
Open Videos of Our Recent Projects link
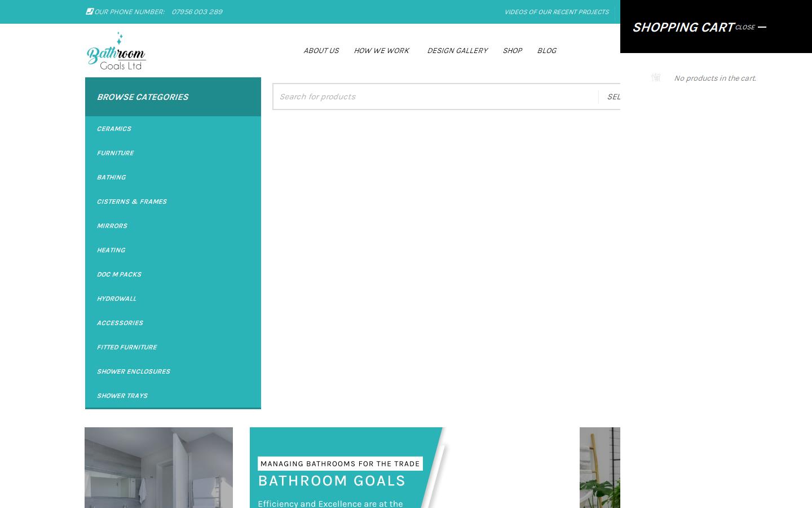tap(556, 12)
